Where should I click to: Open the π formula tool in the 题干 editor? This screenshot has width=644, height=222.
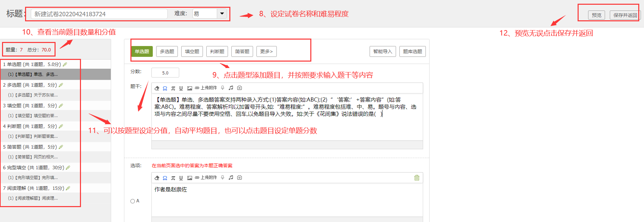173,88
